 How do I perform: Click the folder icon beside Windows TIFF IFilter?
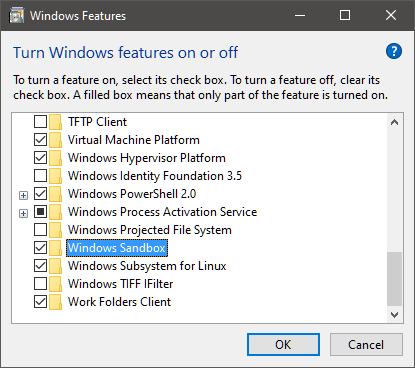pyautogui.click(x=55, y=284)
